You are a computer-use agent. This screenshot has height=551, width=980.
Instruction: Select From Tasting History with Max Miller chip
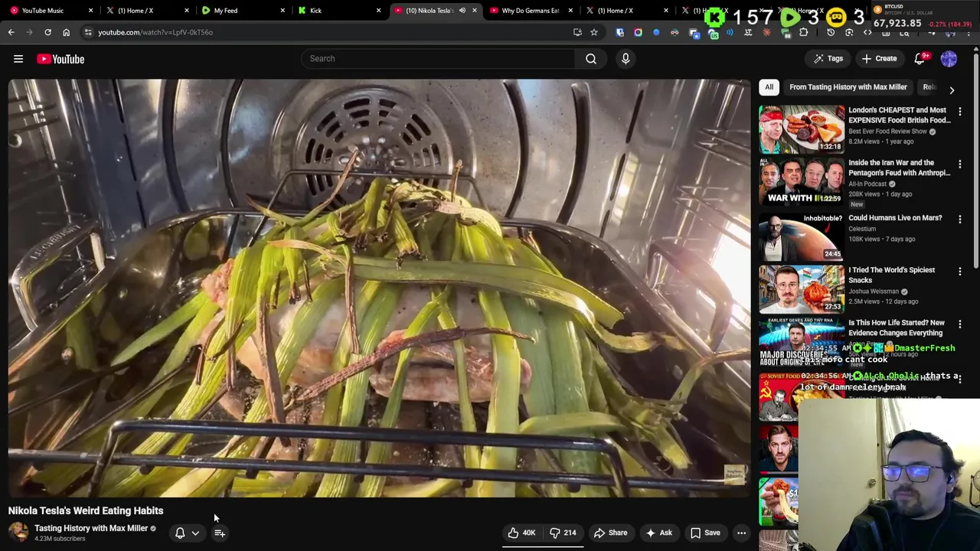click(848, 87)
